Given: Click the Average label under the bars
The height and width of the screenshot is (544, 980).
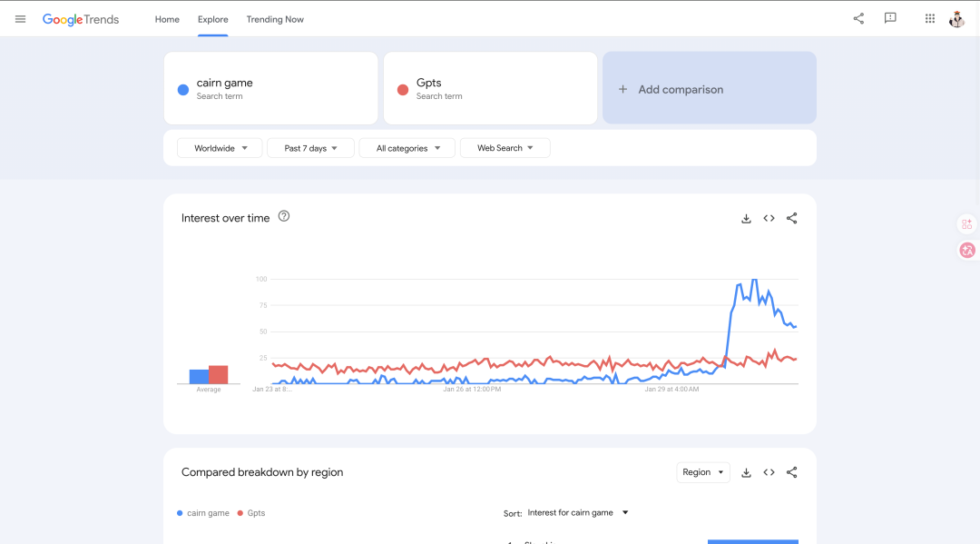Looking at the screenshot, I should (209, 390).
